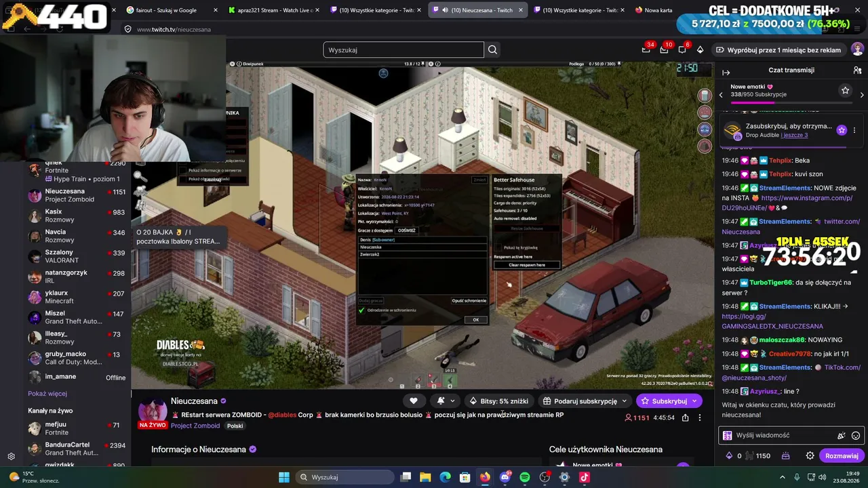Viewport: 868px width, 488px height.
Task: Open the user avatar menu
Action: 857,49
